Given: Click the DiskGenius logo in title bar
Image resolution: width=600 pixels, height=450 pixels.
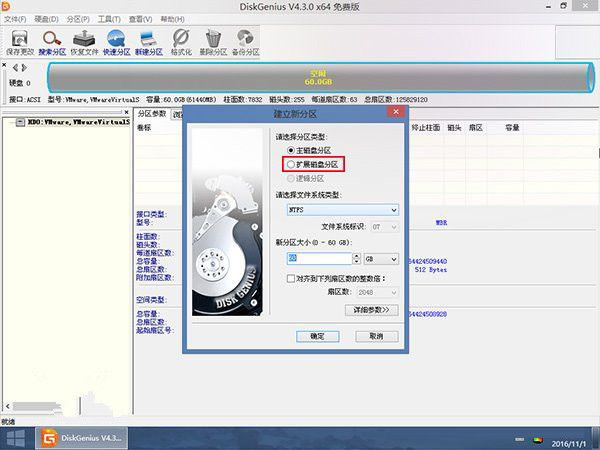Looking at the screenshot, I should 5,5.
